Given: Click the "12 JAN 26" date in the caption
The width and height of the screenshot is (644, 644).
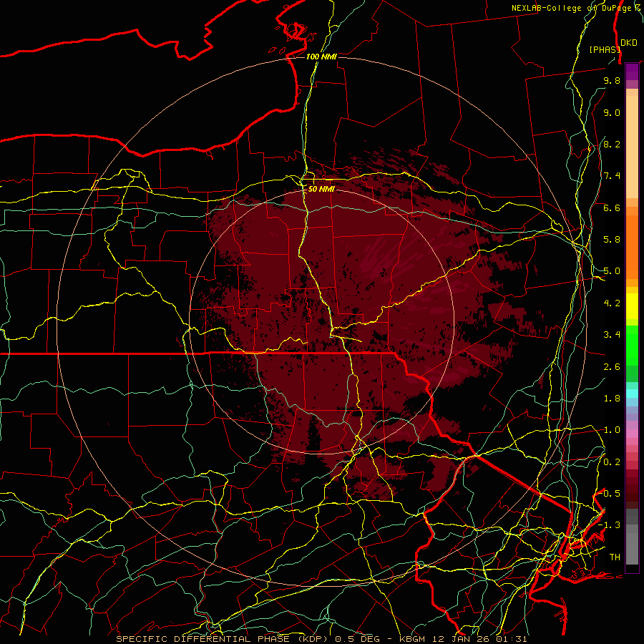Looking at the screenshot, I should tap(460, 639).
